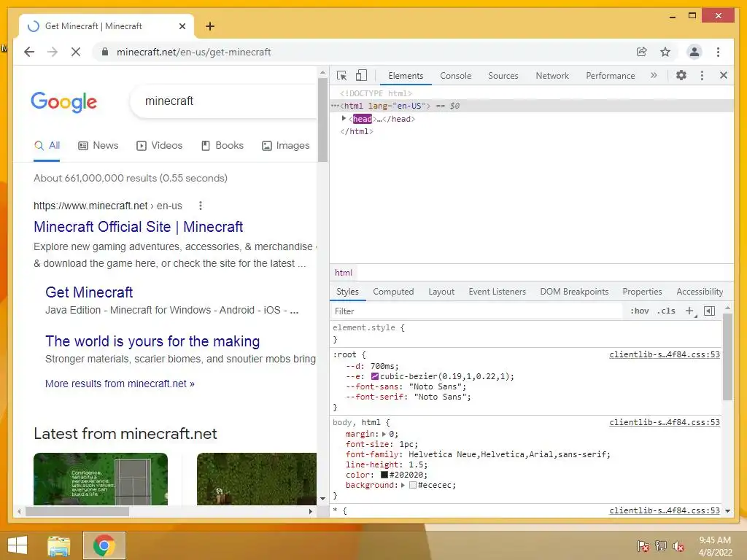The height and width of the screenshot is (560, 747).
Task: Switch to the Console tab
Action: (455, 76)
